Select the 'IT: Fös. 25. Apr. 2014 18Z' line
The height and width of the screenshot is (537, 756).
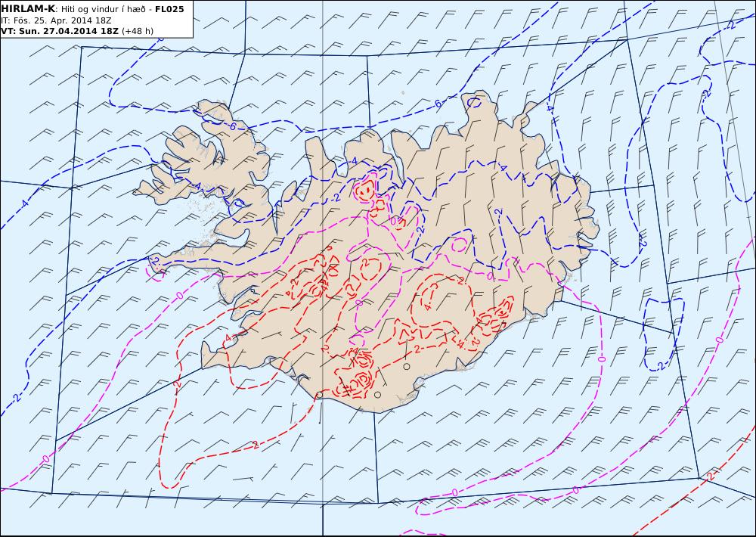tap(56, 20)
